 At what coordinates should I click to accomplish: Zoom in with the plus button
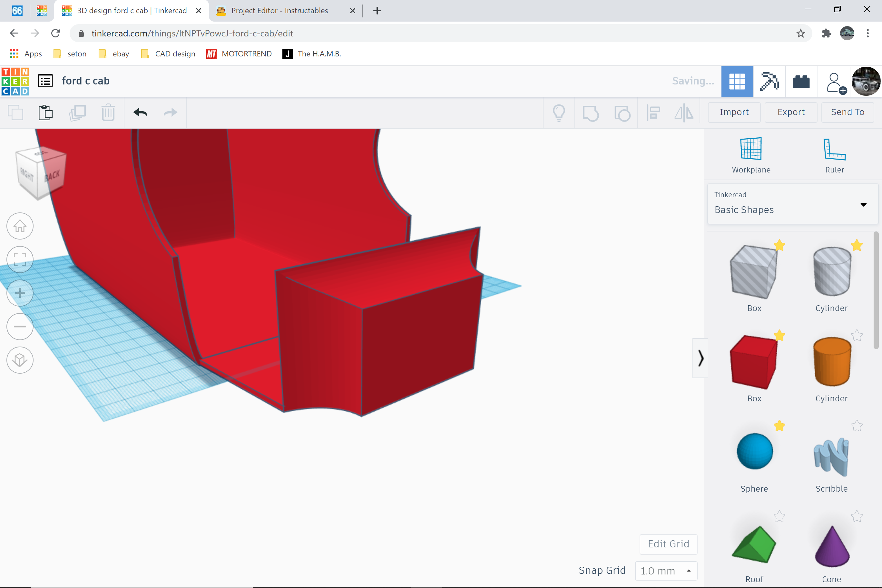[20, 293]
